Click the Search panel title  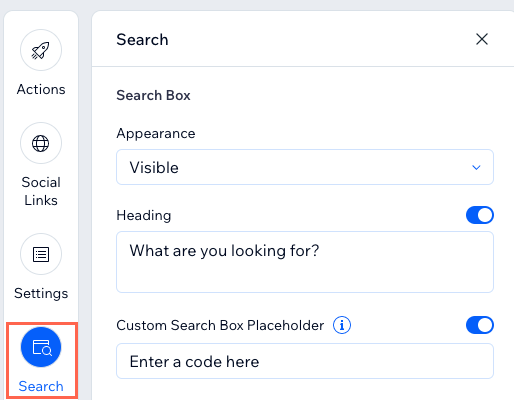[142, 40]
